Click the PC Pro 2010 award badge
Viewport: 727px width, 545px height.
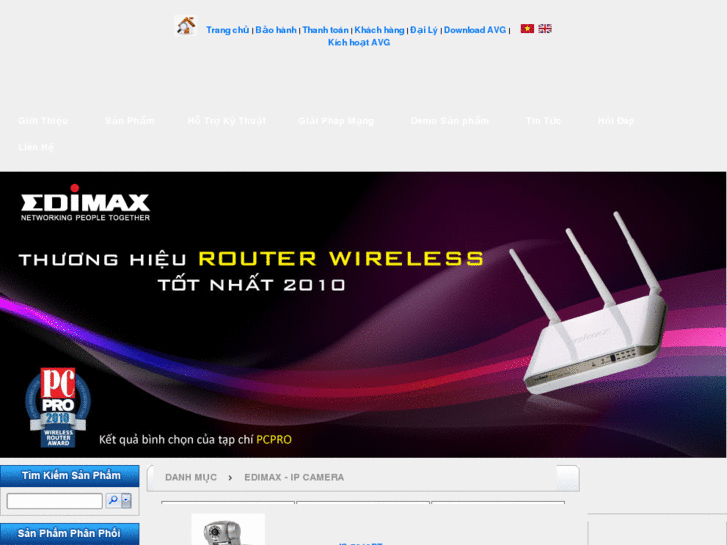[57, 407]
